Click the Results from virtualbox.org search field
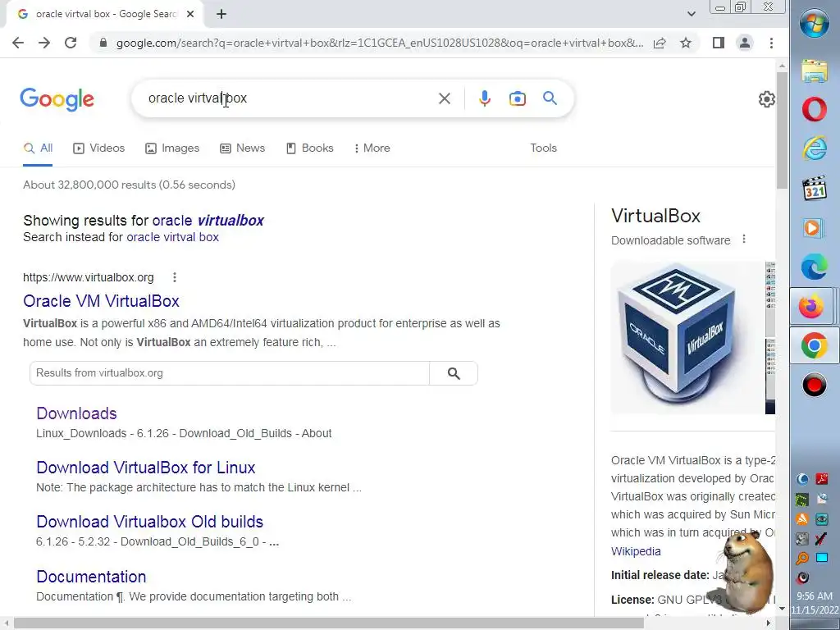This screenshot has width=840, height=630. (230, 373)
